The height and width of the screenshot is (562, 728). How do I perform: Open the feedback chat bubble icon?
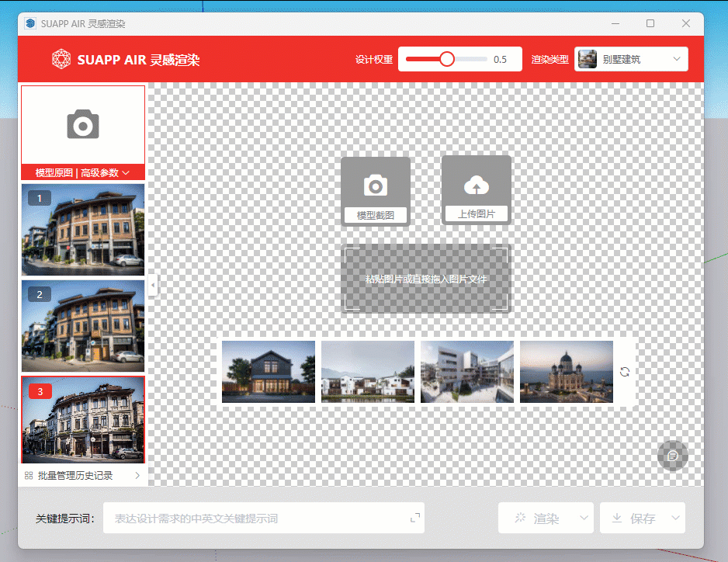click(672, 456)
